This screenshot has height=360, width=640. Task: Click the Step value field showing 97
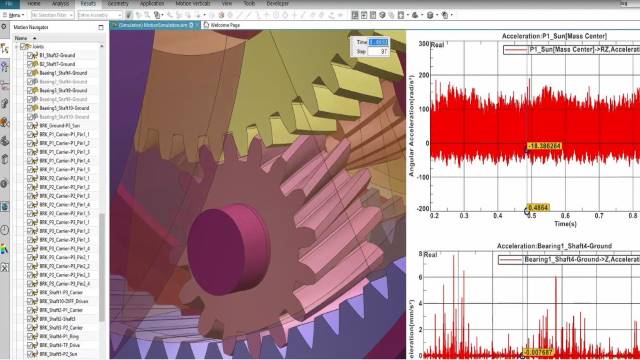[x=378, y=51]
